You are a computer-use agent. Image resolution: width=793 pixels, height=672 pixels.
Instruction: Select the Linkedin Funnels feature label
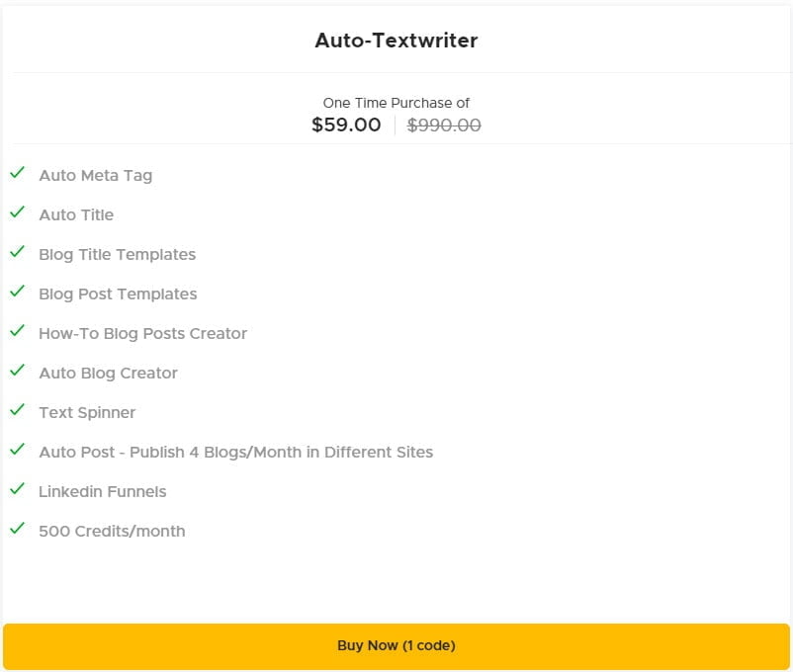[103, 491]
